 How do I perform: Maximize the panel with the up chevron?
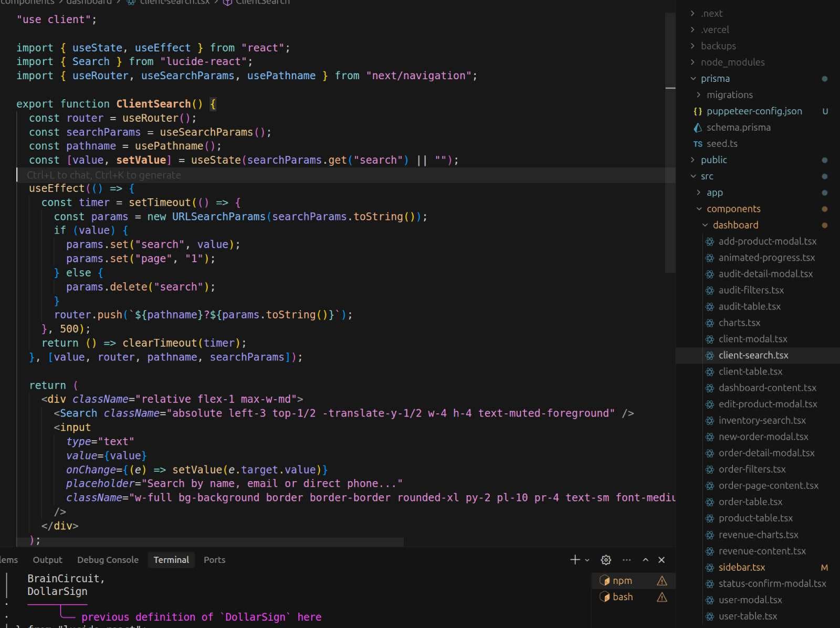(646, 560)
